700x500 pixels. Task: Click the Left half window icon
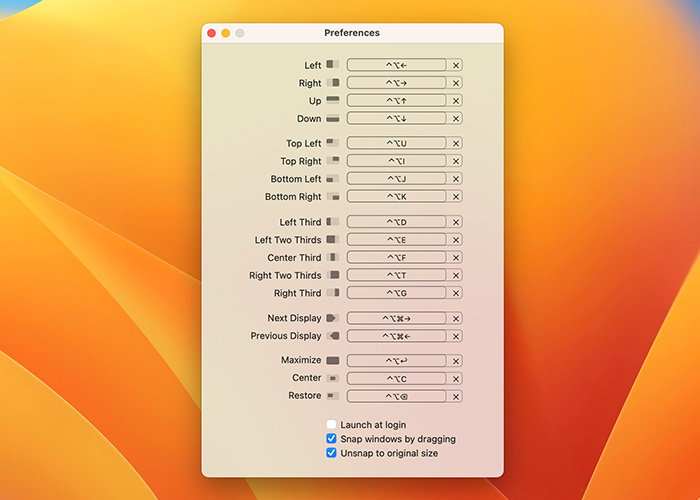(x=333, y=64)
